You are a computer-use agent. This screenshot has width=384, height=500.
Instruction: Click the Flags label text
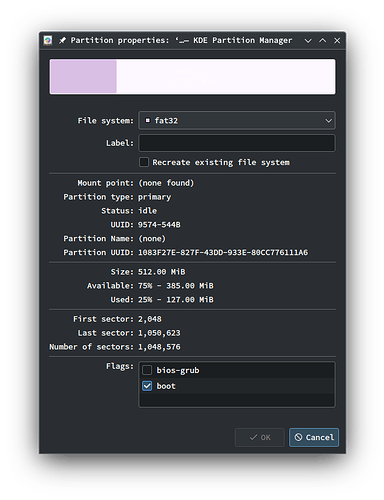tap(120, 366)
